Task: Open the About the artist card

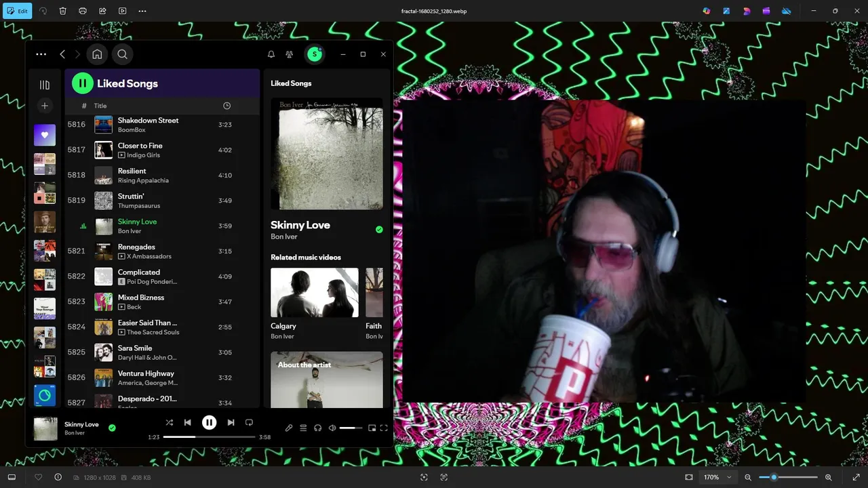Action: pyautogui.click(x=327, y=380)
